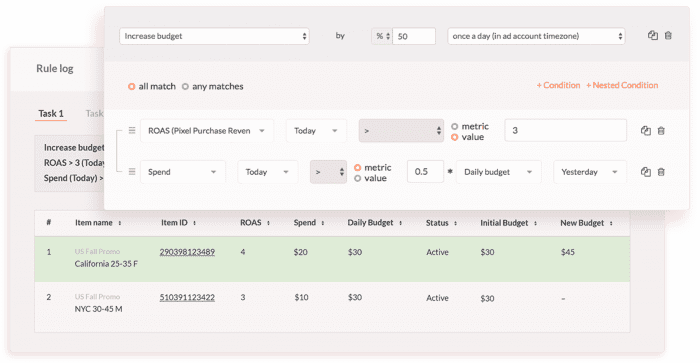
Task: Select the any matches option
Action: tap(185, 87)
